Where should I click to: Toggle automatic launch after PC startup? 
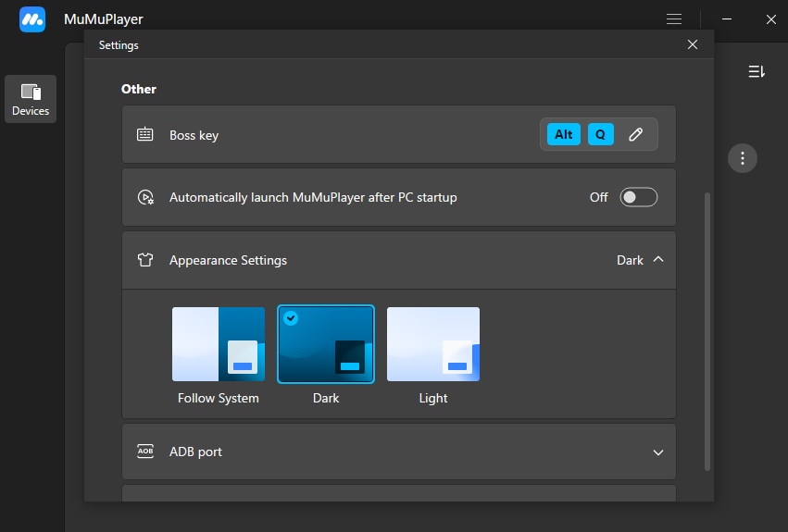[638, 197]
